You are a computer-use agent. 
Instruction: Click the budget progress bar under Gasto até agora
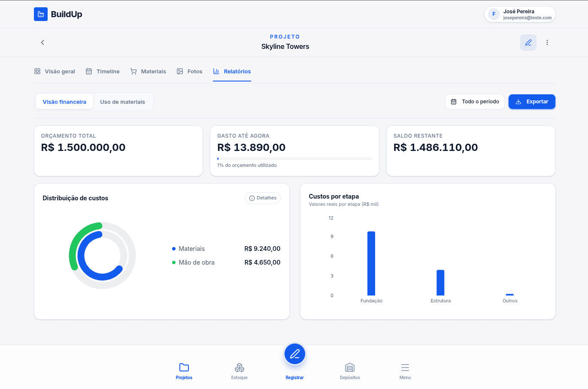[x=294, y=158]
